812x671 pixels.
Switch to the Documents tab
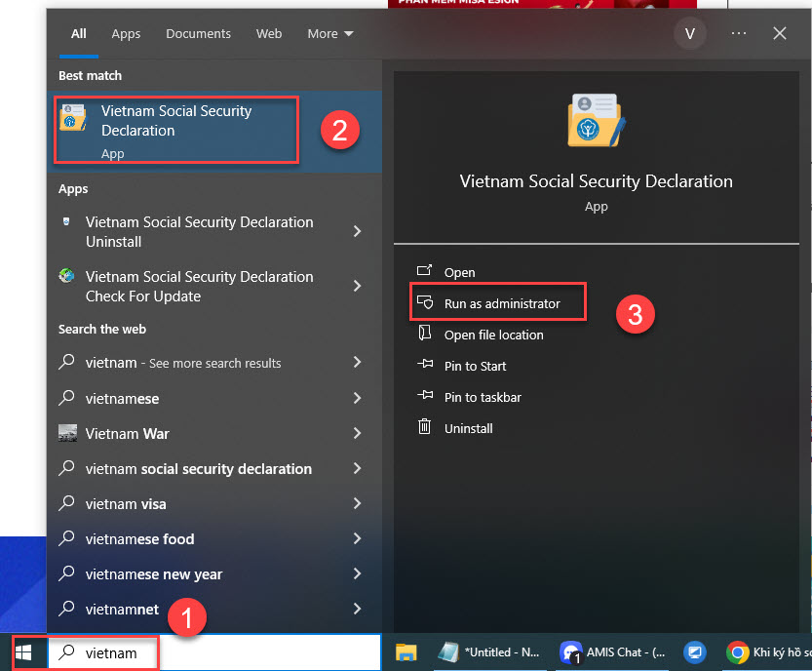(199, 33)
